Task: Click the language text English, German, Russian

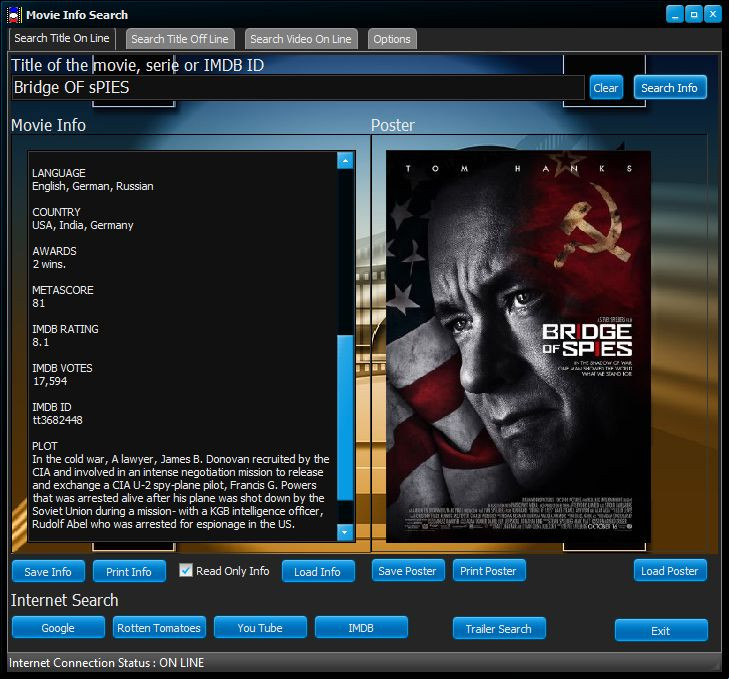Action: click(x=93, y=186)
